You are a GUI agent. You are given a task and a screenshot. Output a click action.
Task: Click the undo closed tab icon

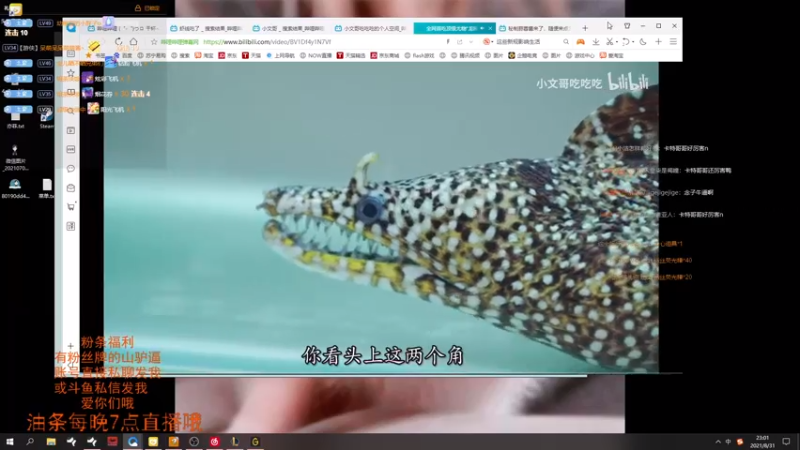(x=626, y=42)
